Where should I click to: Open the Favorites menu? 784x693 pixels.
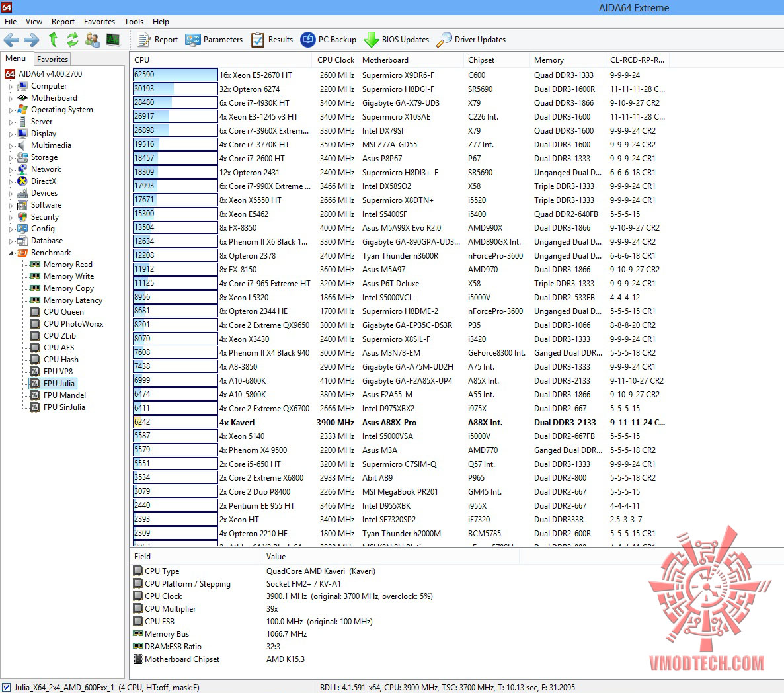pyautogui.click(x=99, y=22)
